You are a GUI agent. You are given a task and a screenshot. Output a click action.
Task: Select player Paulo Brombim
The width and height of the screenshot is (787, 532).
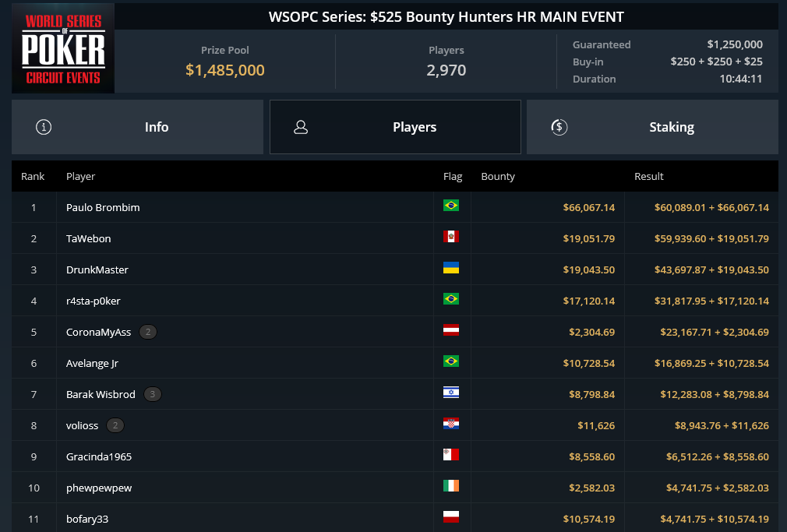103,207
